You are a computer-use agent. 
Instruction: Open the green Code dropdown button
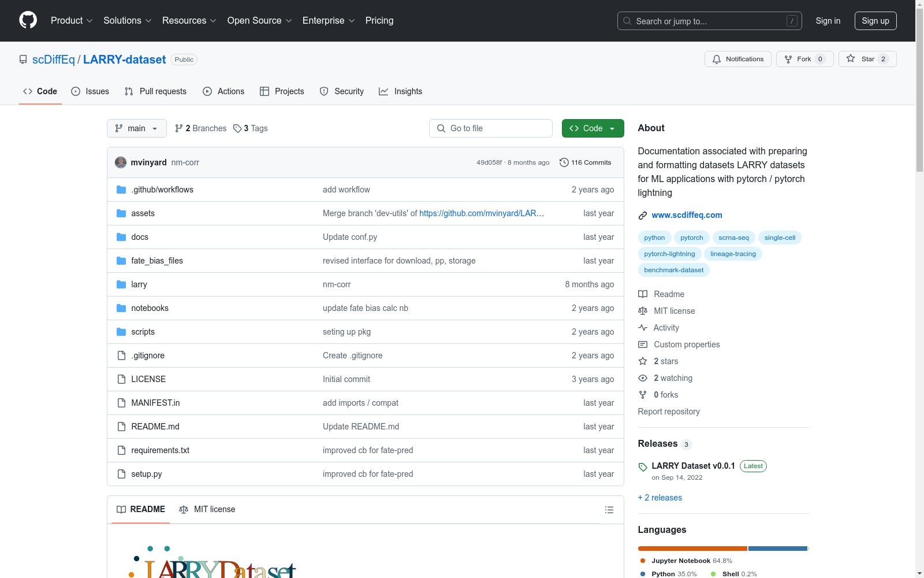[x=593, y=128]
